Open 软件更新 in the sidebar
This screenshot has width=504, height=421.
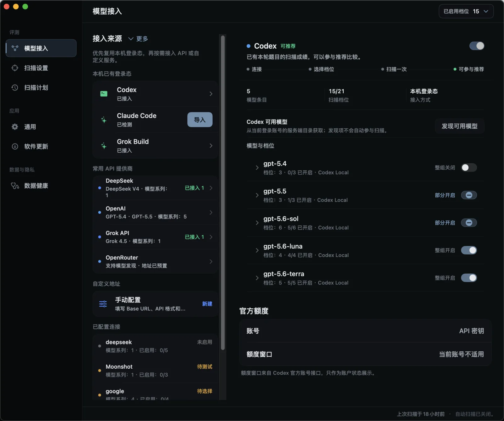pos(41,146)
